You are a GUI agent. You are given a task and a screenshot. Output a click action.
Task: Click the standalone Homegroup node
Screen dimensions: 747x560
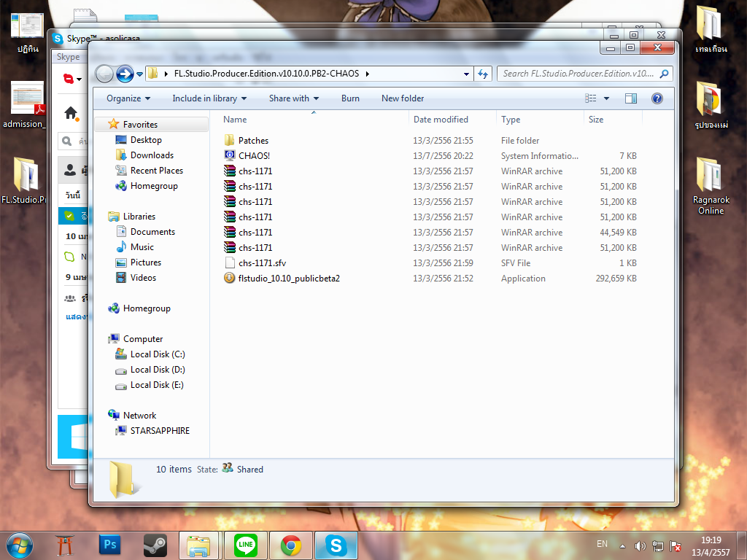146,308
